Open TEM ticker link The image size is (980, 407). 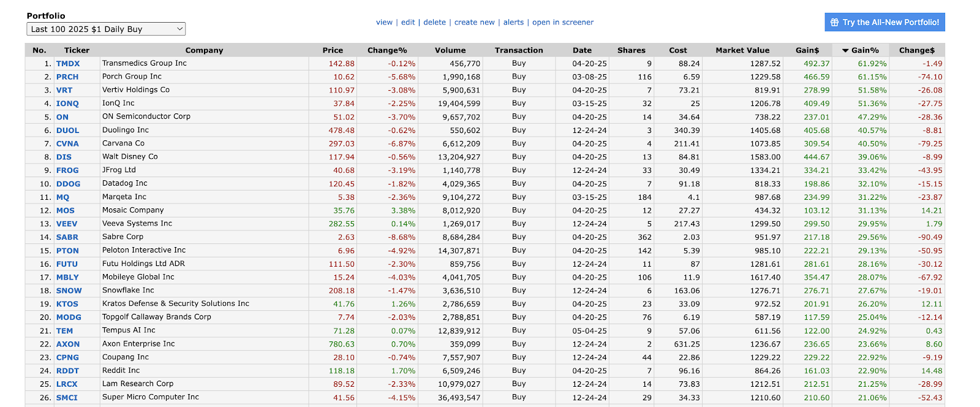(x=64, y=331)
